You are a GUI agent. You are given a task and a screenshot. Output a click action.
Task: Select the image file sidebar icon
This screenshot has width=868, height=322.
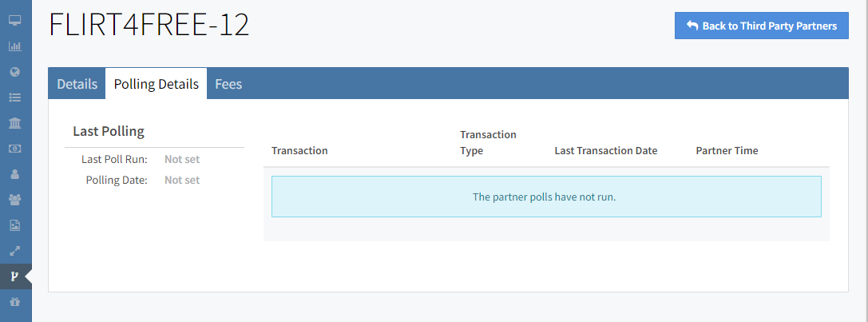(14, 225)
